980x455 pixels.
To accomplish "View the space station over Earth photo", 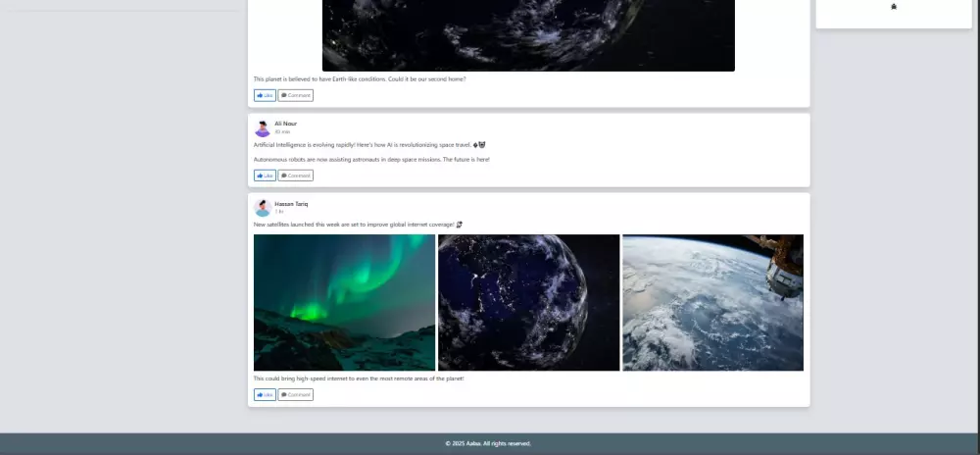I will coord(713,302).
